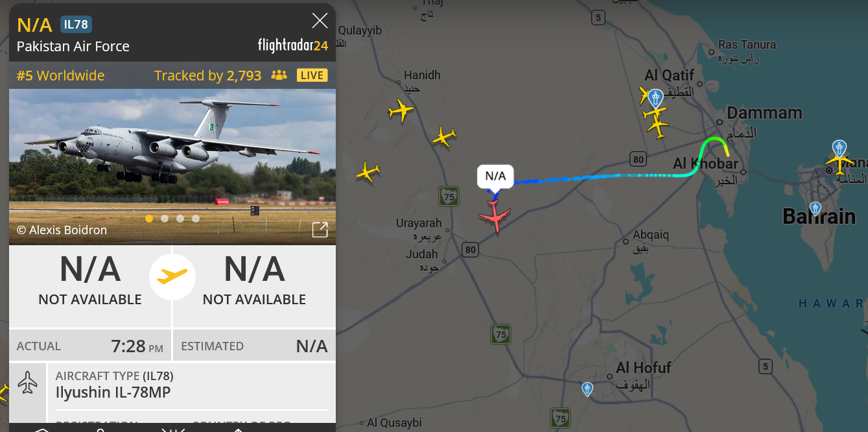Click the N/A callsign label on map
The height and width of the screenshot is (432, 868).
click(x=495, y=176)
